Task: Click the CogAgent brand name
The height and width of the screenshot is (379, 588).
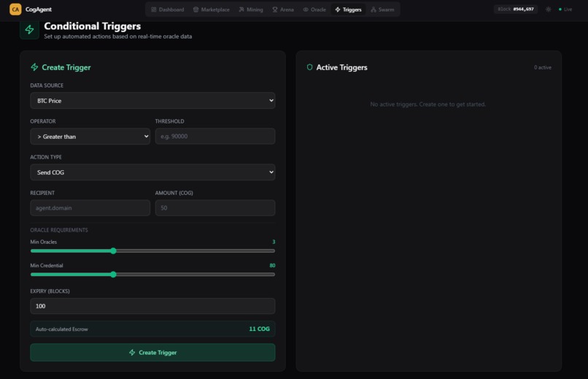Action: [x=39, y=9]
